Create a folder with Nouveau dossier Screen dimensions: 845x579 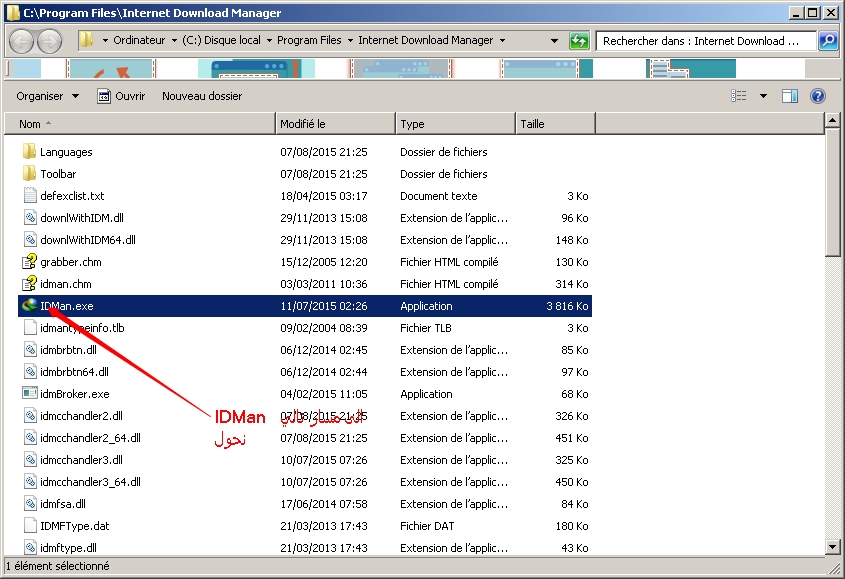point(202,96)
